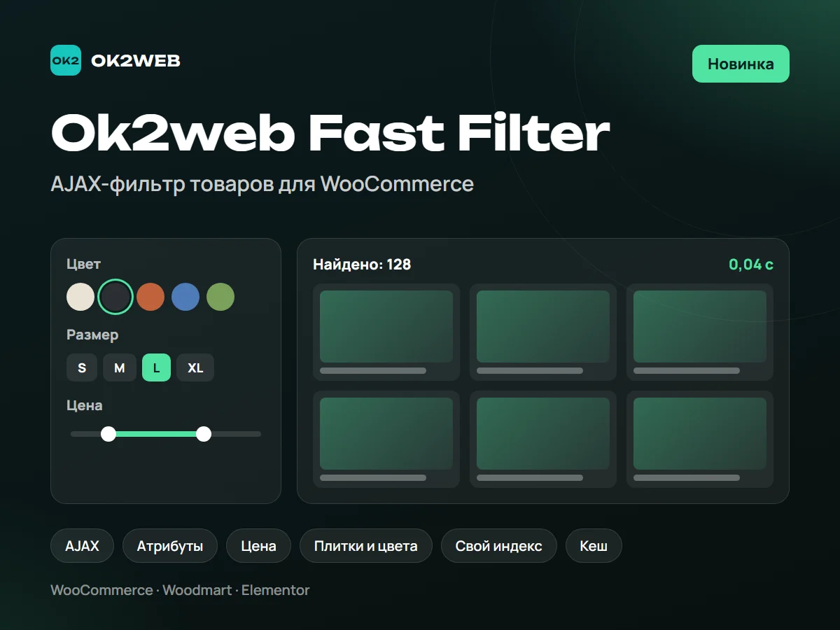The width and height of the screenshot is (840, 630).
Task: Click the Найдено: 128 counter
Action: point(362,265)
